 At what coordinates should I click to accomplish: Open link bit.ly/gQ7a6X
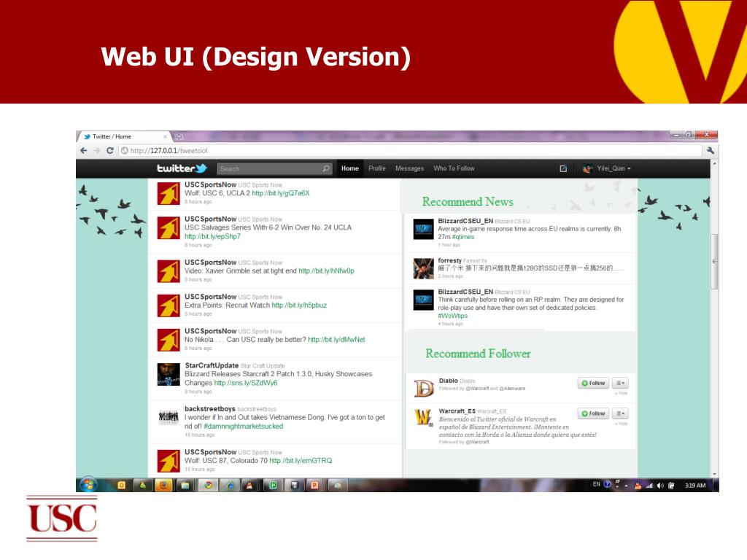(x=281, y=193)
